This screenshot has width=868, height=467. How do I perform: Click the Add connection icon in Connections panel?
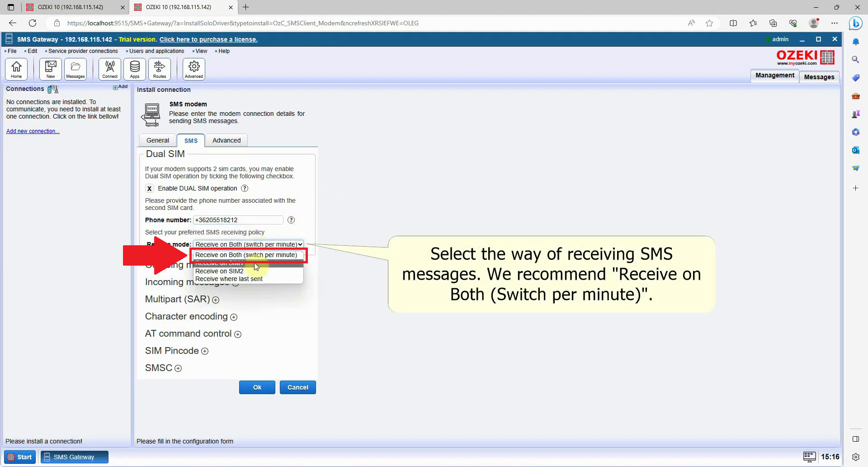(x=120, y=87)
